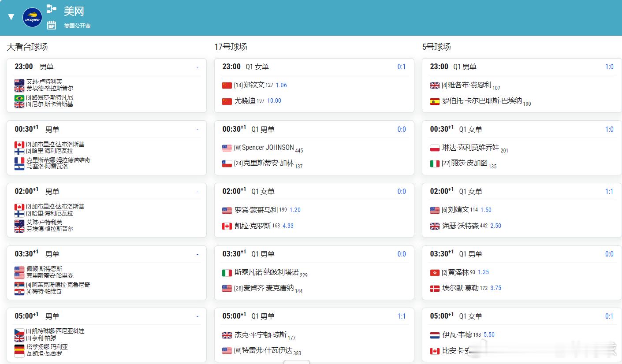Click US flag beside 特雷弗·什瓦伊达

tap(227, 351)
